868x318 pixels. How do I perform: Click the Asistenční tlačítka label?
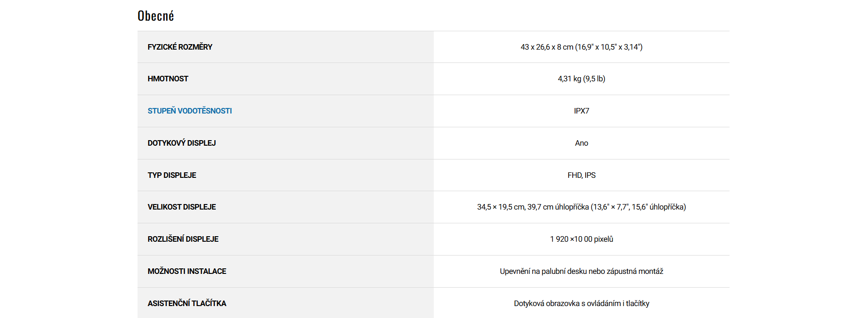187,303
